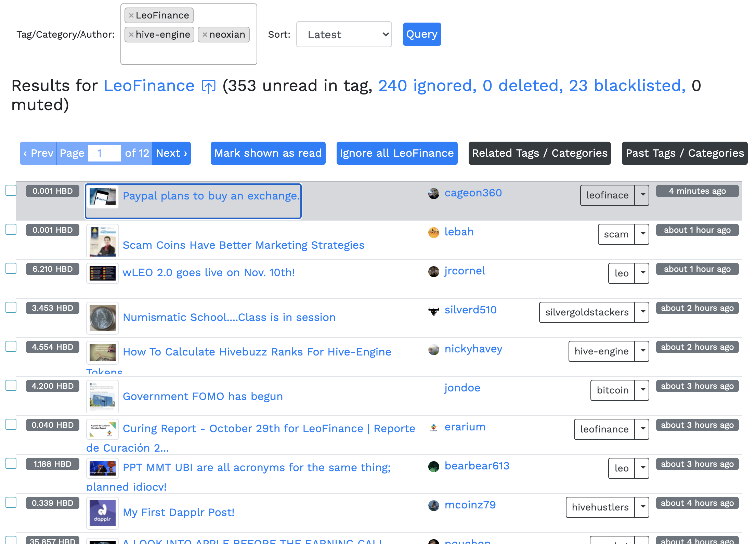Screen dimensions: 756x544
Task: Expand the leofinace tag dropdown arrow
Action: click(642, 195)
